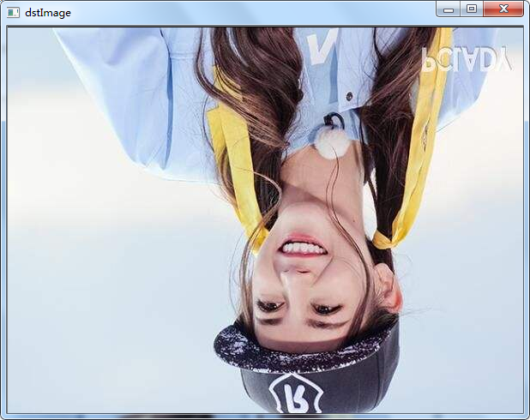The width and height of the screenshot is (530, 420).
Task: Maximize the dstImage window
Action: point(472,9)
